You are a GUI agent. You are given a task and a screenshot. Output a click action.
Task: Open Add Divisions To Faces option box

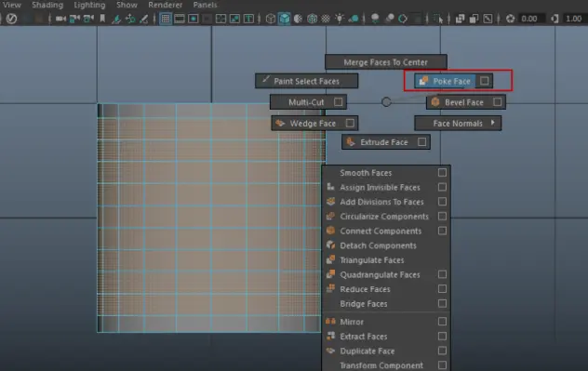click(442, 202)
